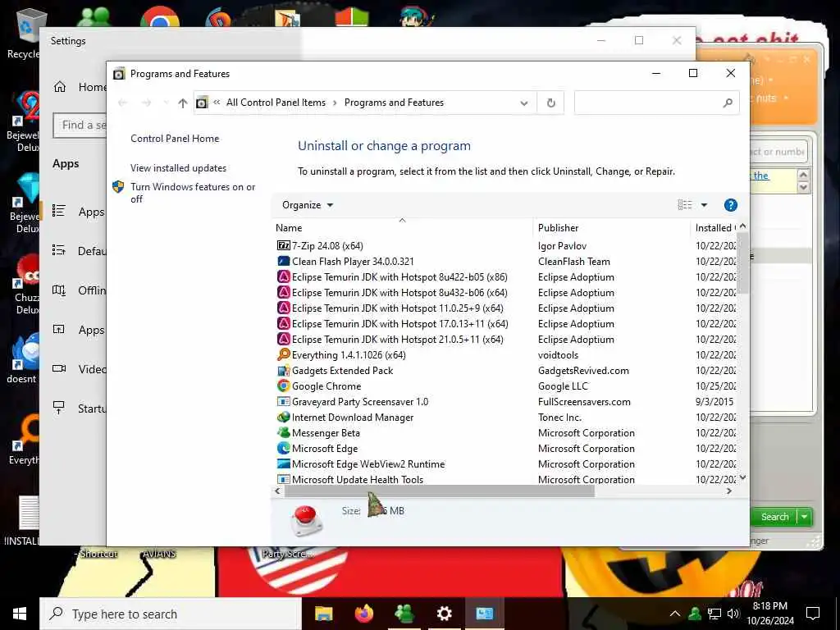This screenshot has height=630, width=840.
Task: Click Igor Pavlov publisher cell
Action: click(x=562, y=246)
